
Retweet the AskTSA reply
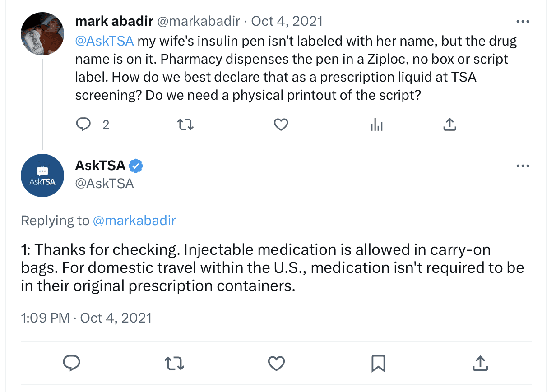coord(174,363)
